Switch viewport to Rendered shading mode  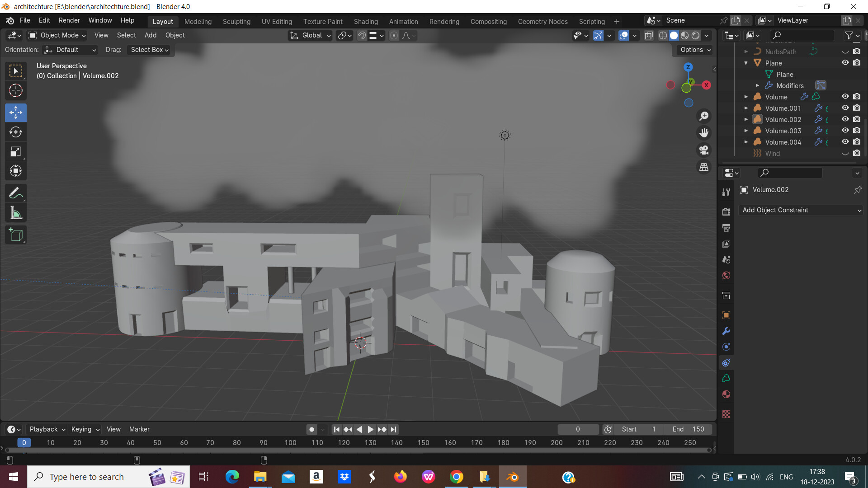pyautogui.click(x=695, y=35)
